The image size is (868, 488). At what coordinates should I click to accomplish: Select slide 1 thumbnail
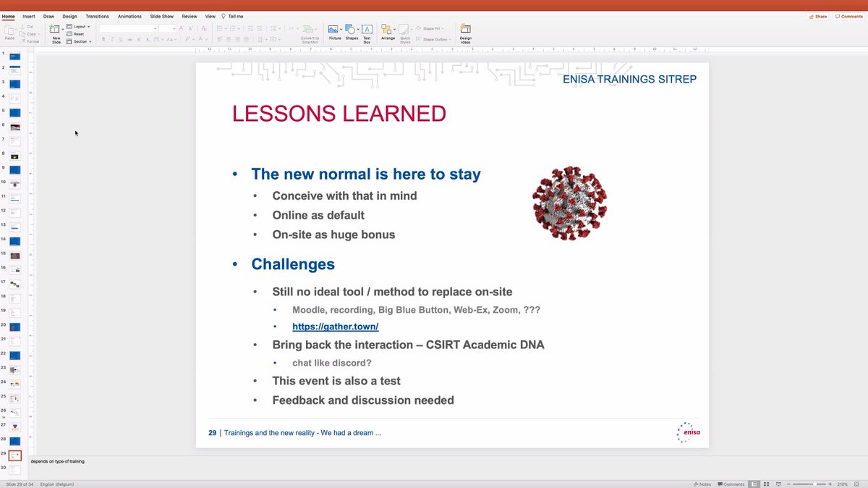(14, 56)
